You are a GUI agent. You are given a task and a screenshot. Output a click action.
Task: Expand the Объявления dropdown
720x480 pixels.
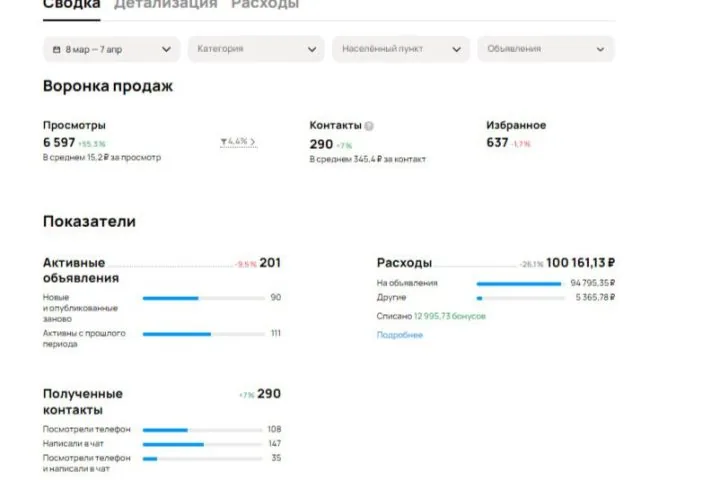546,49
